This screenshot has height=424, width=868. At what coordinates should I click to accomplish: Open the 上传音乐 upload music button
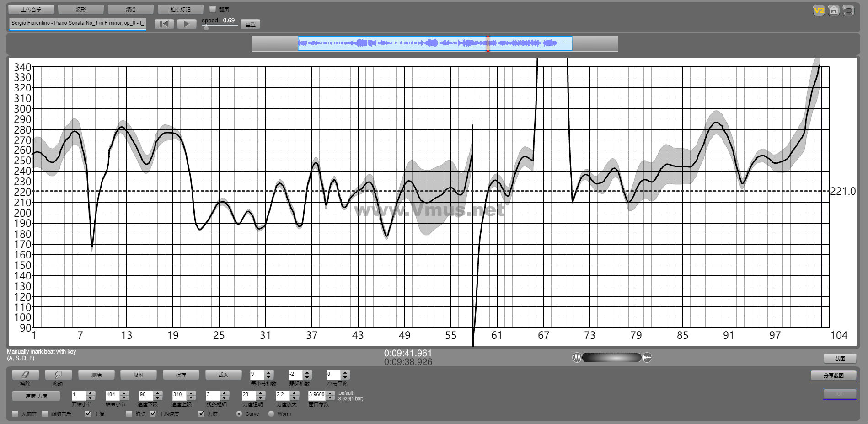(x=31, y=10)
